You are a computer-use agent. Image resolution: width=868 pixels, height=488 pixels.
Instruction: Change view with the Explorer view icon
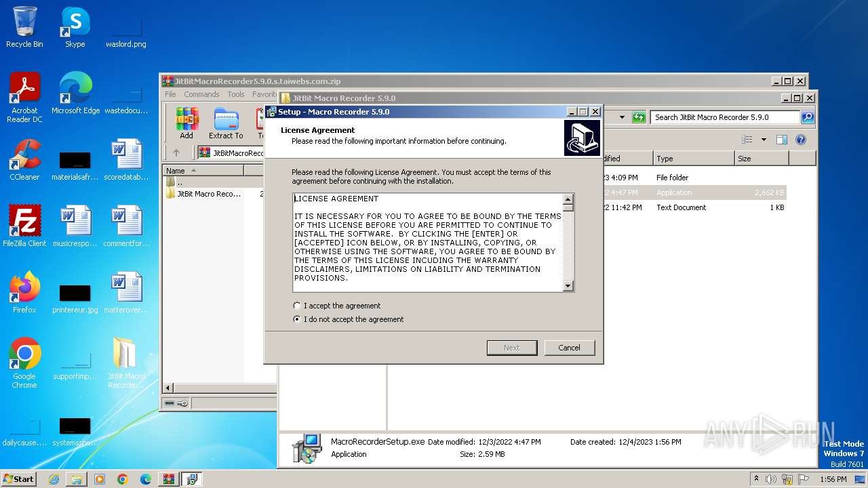pos(747,140)
